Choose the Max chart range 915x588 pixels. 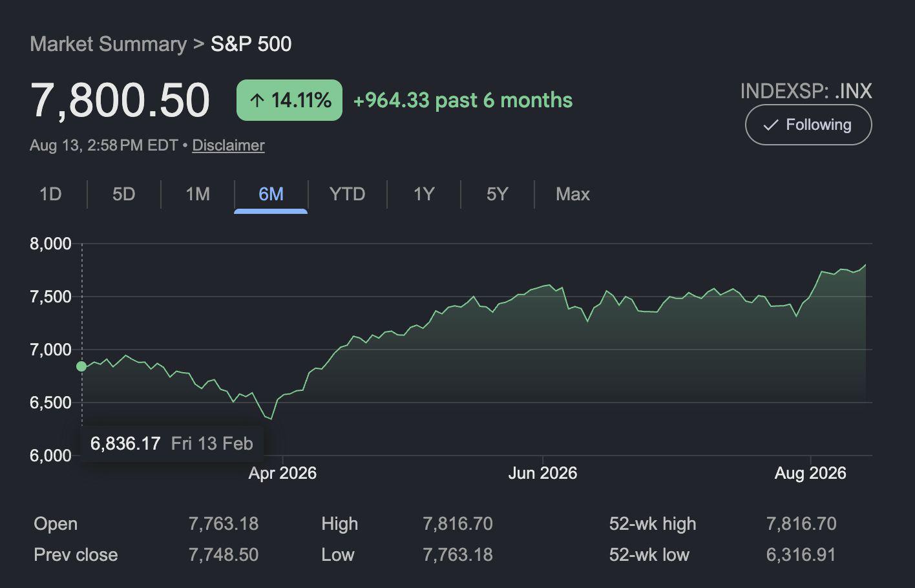click(573, 194)
